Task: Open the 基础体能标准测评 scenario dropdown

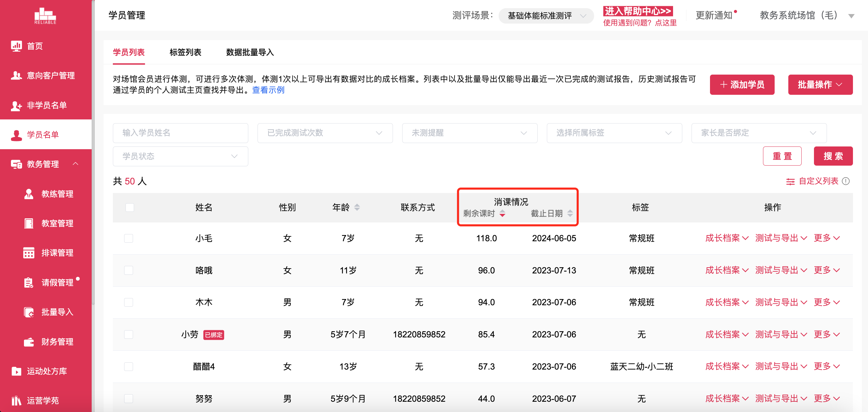Action: [546, 16]
